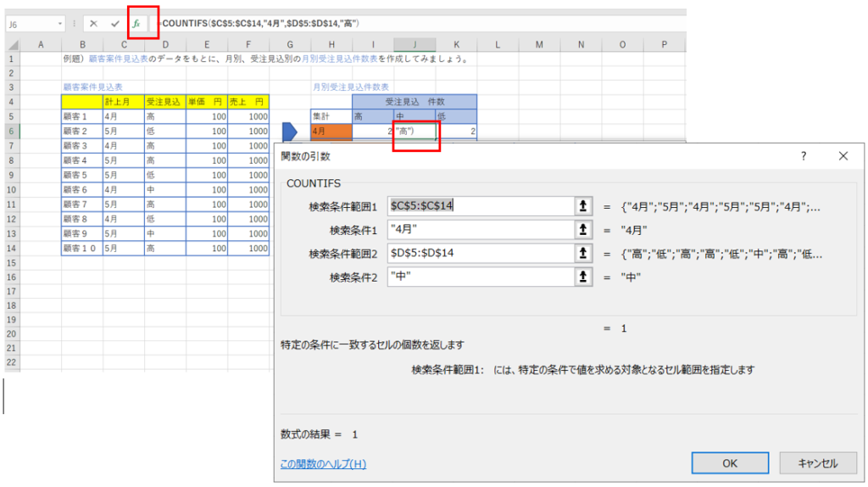The width and height of the screenshot is (868, 487).
Task: Click the 検索条件範囲2 input field
Action: (479, 253)
